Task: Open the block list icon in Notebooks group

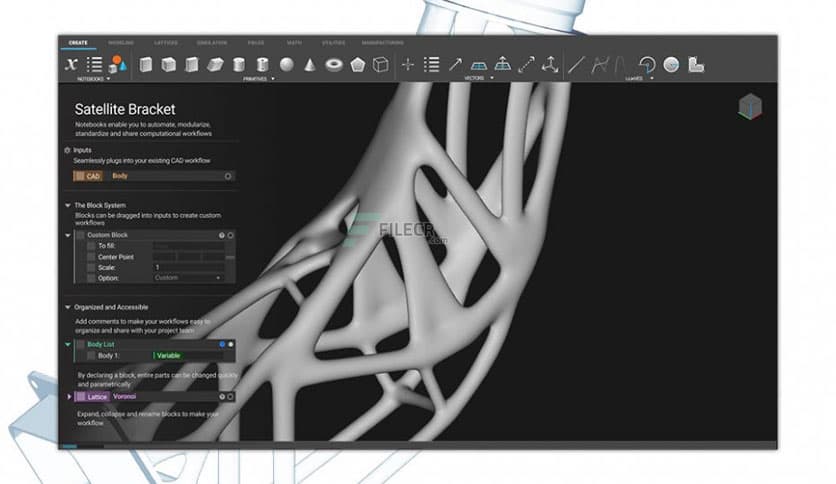Action: pos(94,64)
